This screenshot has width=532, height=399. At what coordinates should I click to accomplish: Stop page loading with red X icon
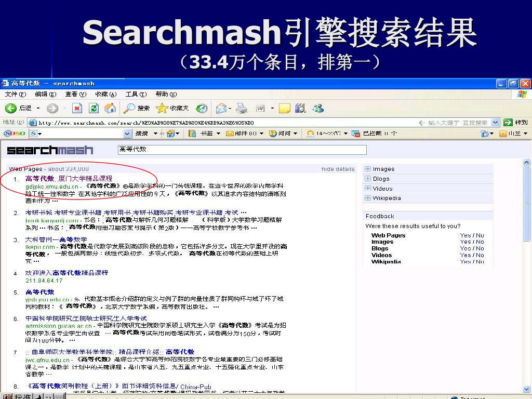(77, 108)
